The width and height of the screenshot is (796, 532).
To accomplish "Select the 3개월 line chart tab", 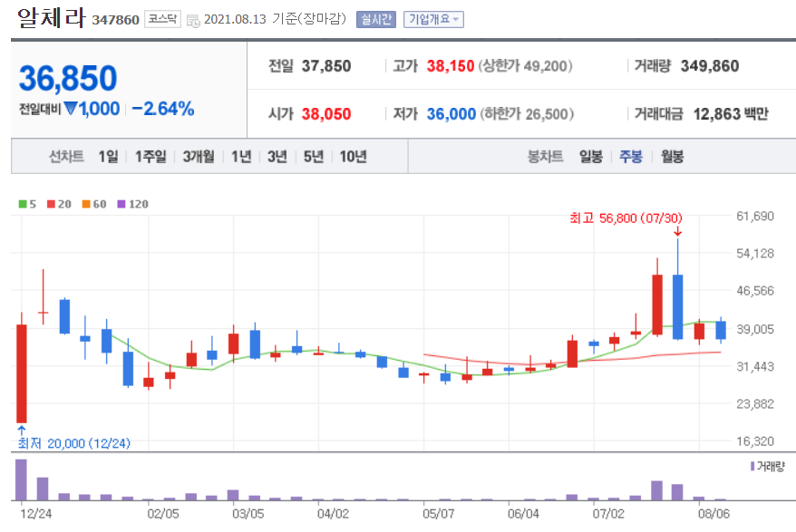I will click(199, 157).
